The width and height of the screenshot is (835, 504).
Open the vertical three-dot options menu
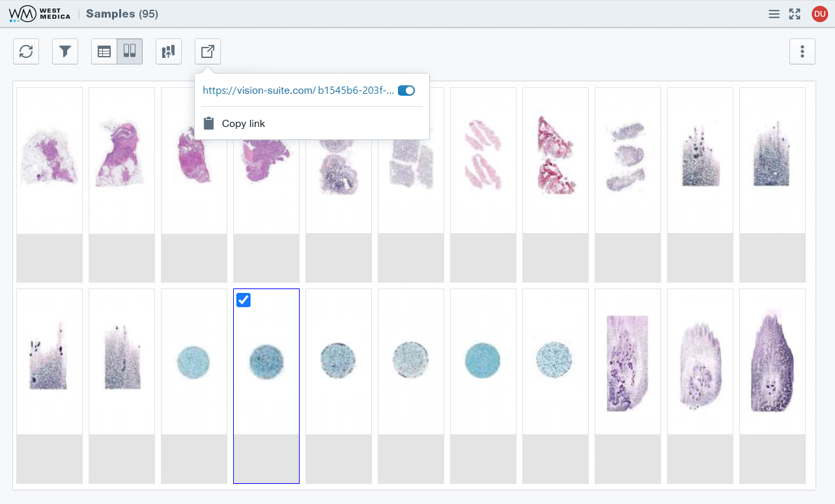coord(802,51)
